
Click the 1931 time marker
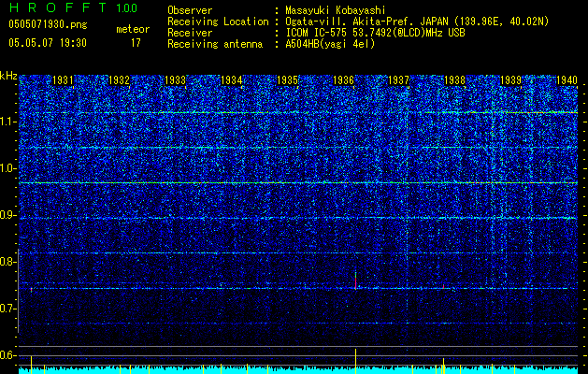coord(63,79)
